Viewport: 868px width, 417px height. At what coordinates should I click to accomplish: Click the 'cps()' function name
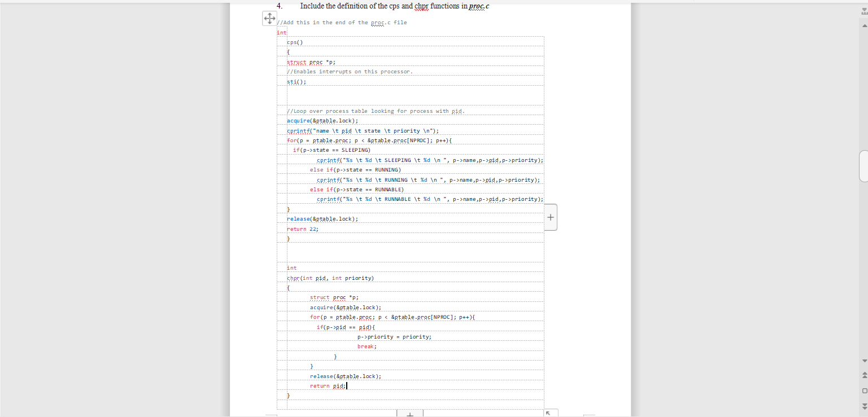tap(294, 42)
